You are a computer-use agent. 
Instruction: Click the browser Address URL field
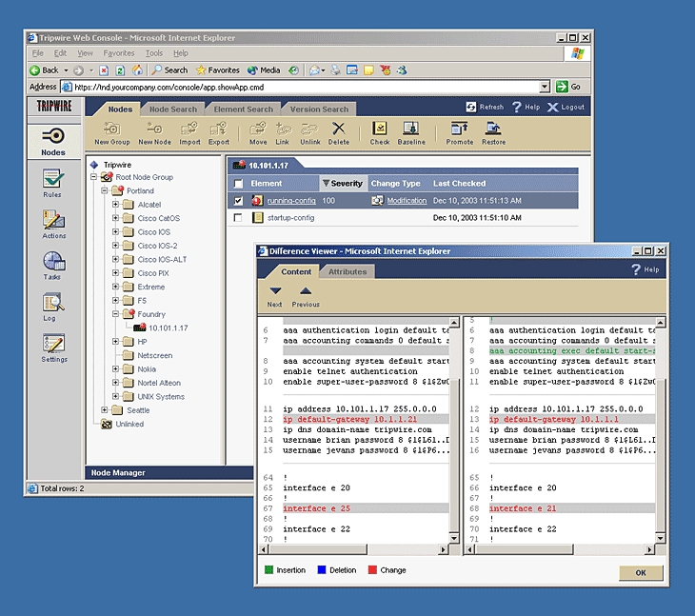[305, 87]
